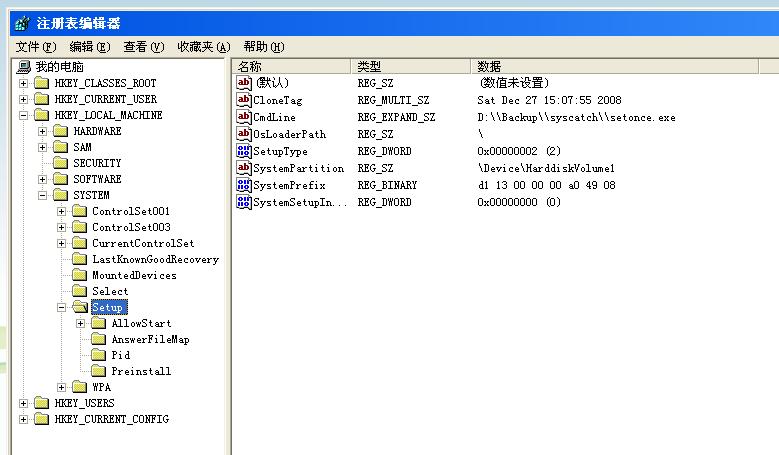
Task: Expand the AllowStart key
Action: click(x=80, y=323)
